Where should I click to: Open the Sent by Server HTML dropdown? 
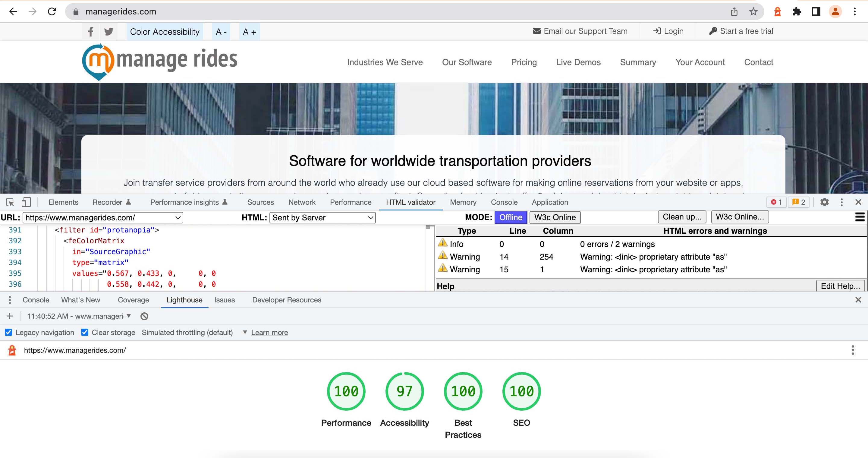point(322,217)
